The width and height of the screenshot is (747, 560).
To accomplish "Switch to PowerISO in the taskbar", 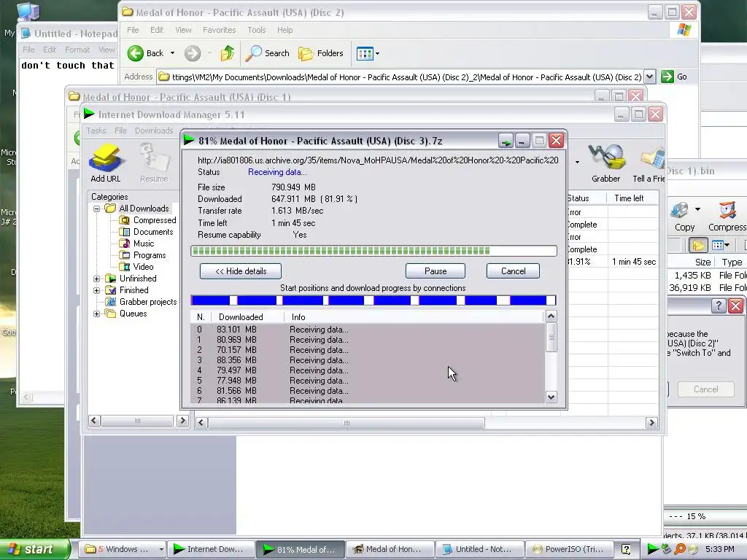I will (x=569, y=549).
